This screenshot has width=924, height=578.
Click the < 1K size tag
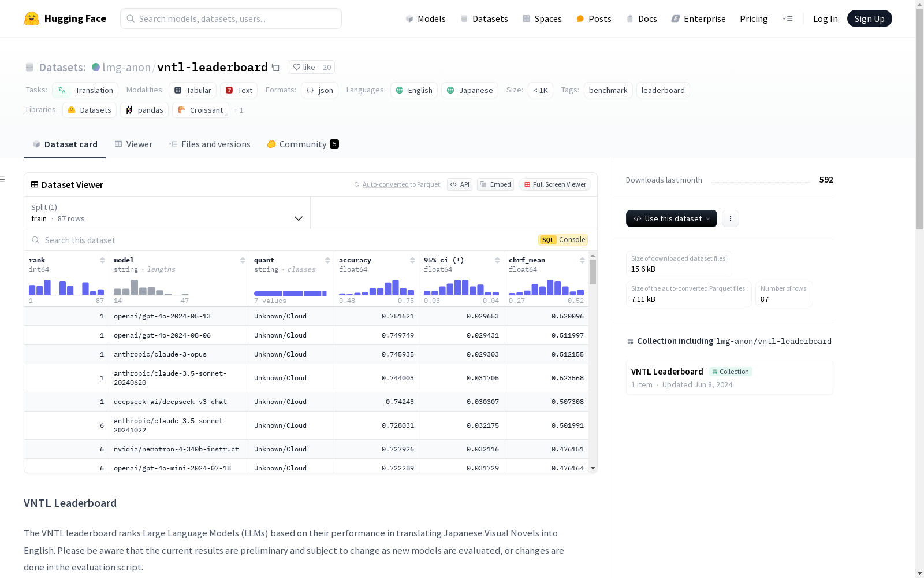541,90
